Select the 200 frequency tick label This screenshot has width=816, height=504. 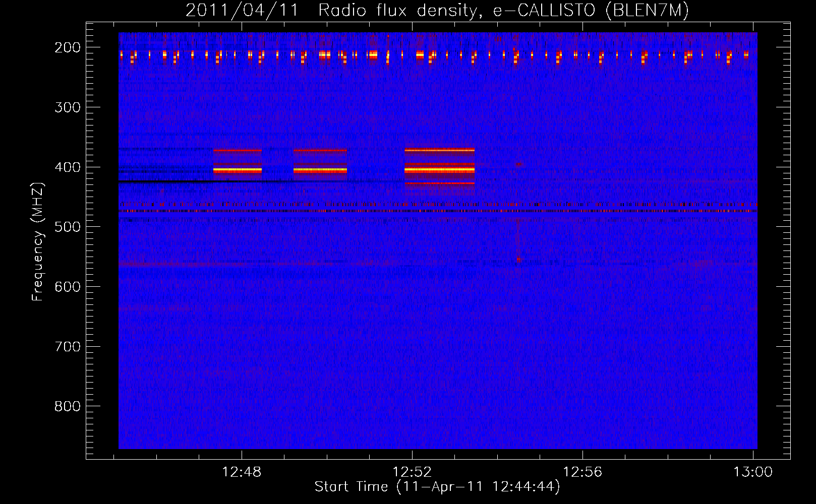[x=68, y=47]
